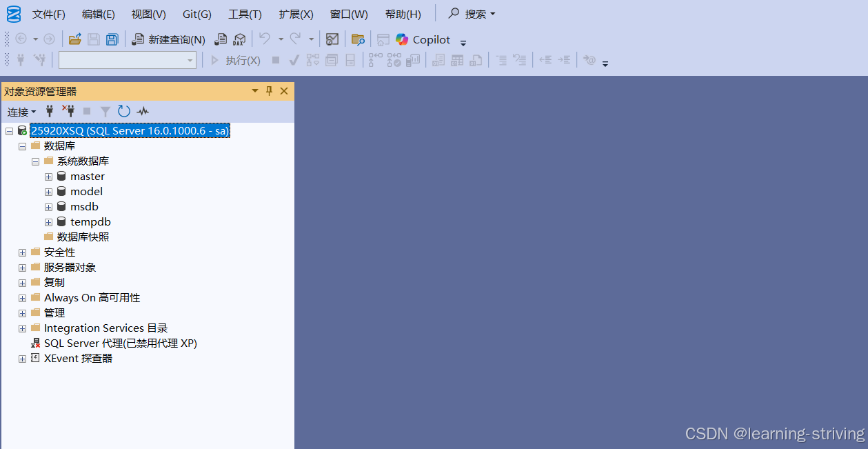This screenshot has height=449, width=868.
Task: Click the SSMS application logo icon
Action: tap(14, 14)
